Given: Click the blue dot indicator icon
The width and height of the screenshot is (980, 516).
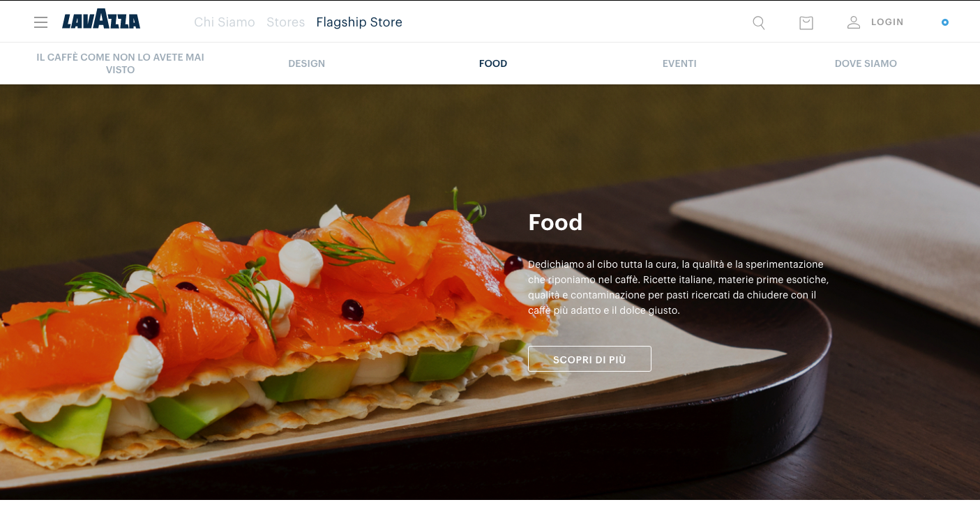Looking at the screenshot, I should click(x=945, y=22).
